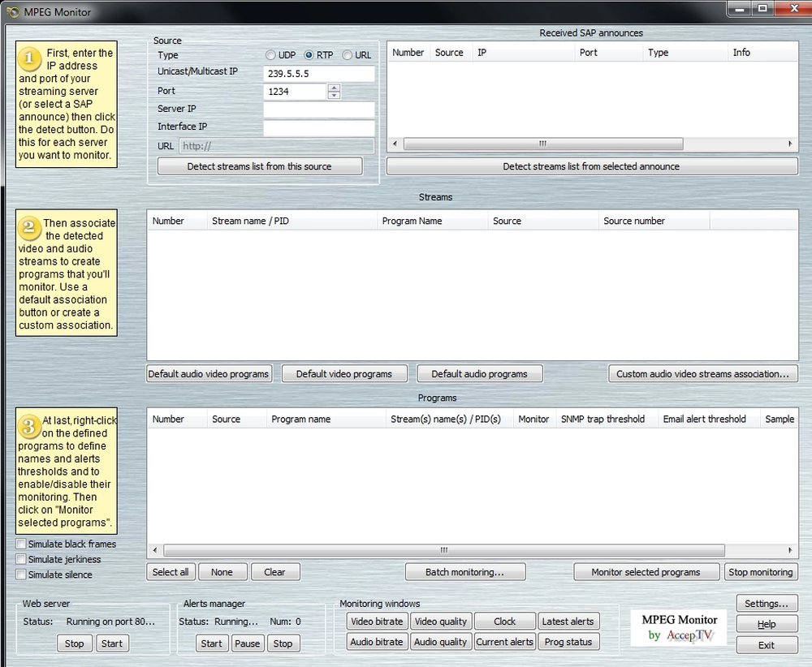Increase port with the up stepper arrow
The height and width of the screenshot is (667, 812).
point(334,88)
